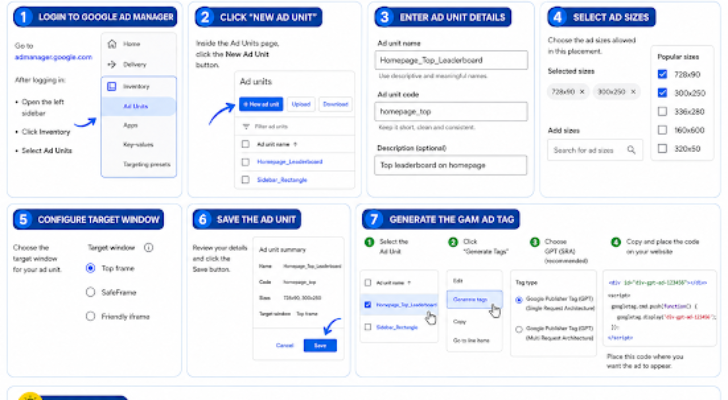Click the Save button in Ad unit summary
The height and width of the screenshot is (400, 728).
pyautogui.click(x=320, y=346)
